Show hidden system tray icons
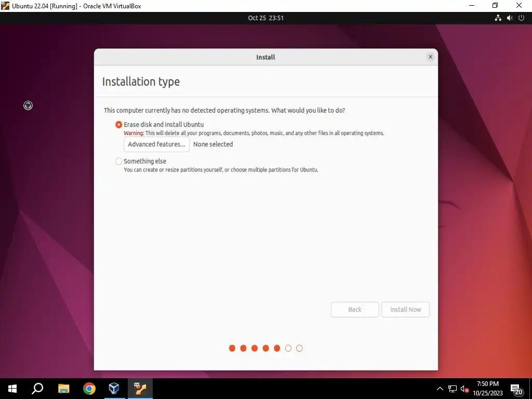The image size is (532, 399). (x=440, y=389)
